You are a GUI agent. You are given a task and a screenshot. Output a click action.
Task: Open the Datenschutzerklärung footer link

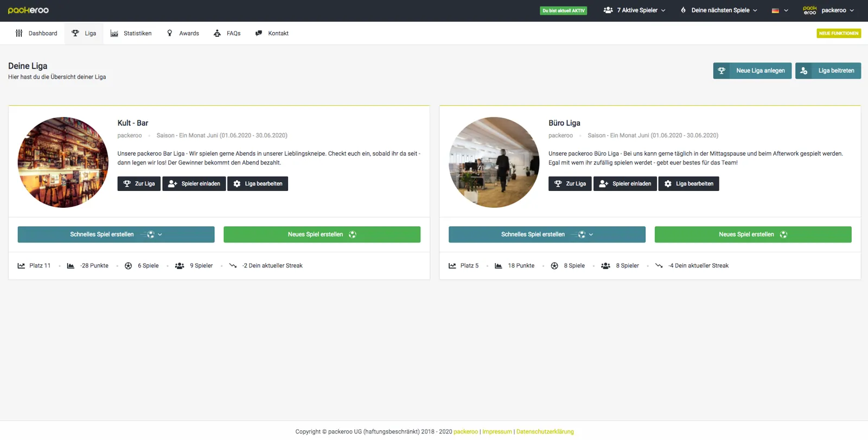(x=545, y=432)
